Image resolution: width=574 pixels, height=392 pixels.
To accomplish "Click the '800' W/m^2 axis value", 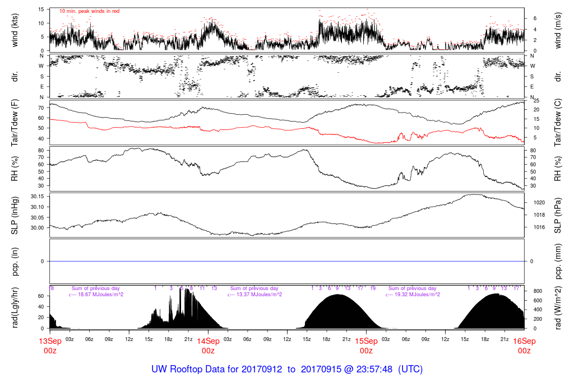I will (538, 291).
